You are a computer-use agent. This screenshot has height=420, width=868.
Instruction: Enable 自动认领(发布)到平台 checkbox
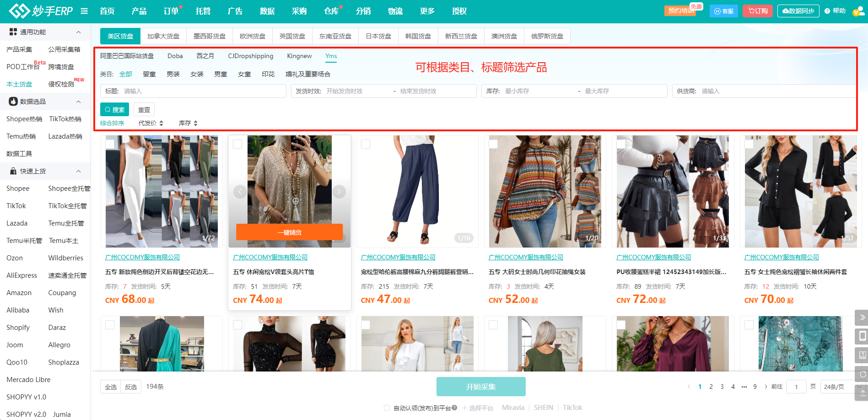pos(387,408)
